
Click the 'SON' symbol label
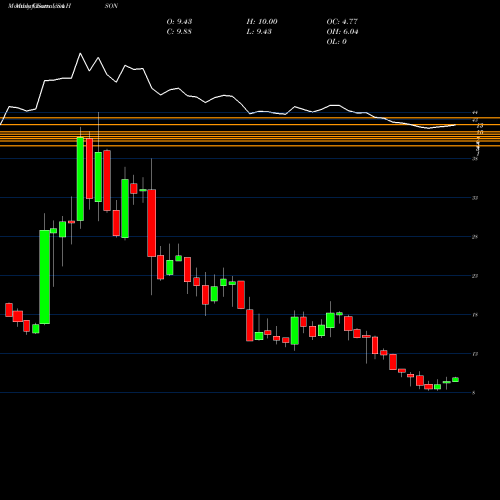tap(111, 6)
